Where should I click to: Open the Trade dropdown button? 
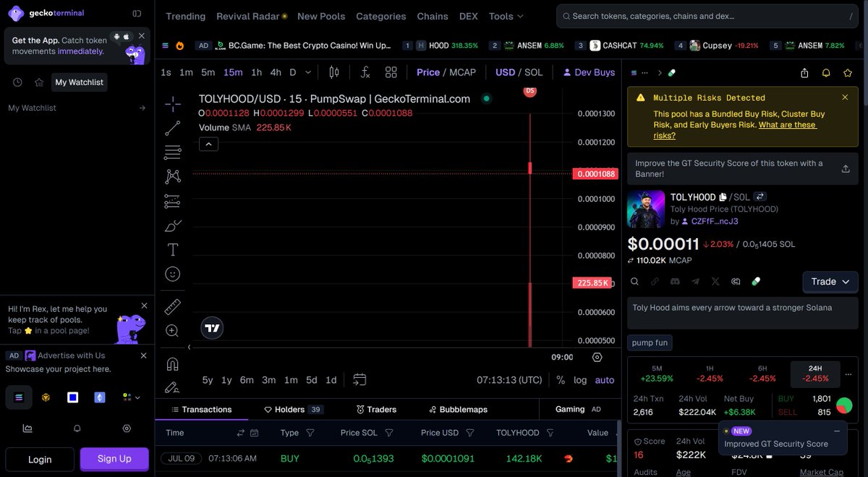(x=830, y=282)
